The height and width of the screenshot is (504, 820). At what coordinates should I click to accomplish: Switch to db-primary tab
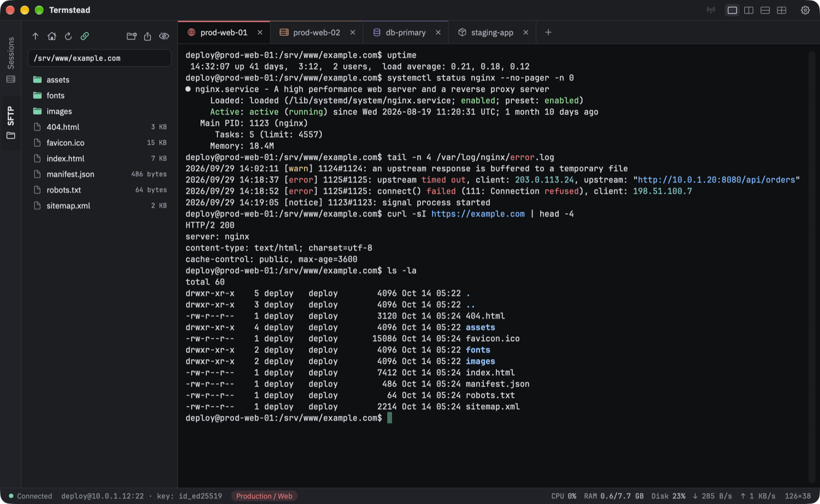405,32
